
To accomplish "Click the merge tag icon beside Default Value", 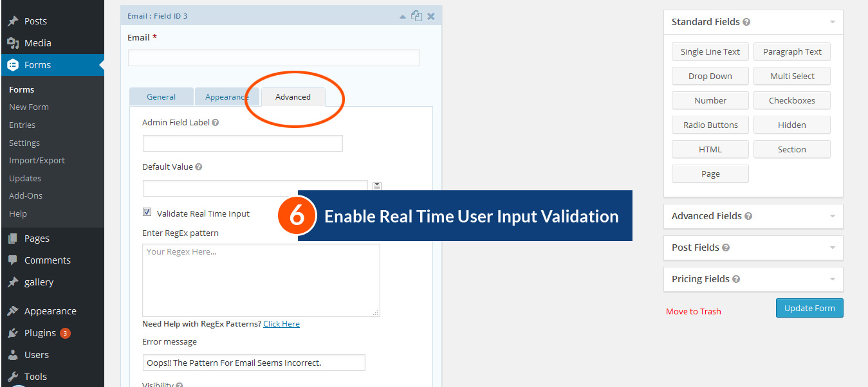I will point(377,186).
